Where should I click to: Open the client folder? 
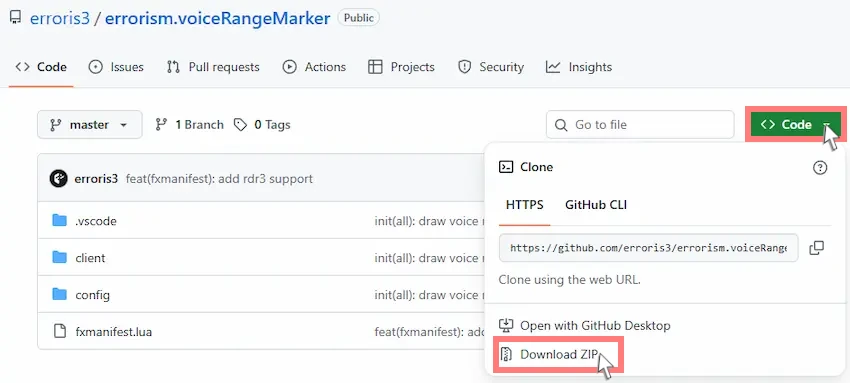91,258
